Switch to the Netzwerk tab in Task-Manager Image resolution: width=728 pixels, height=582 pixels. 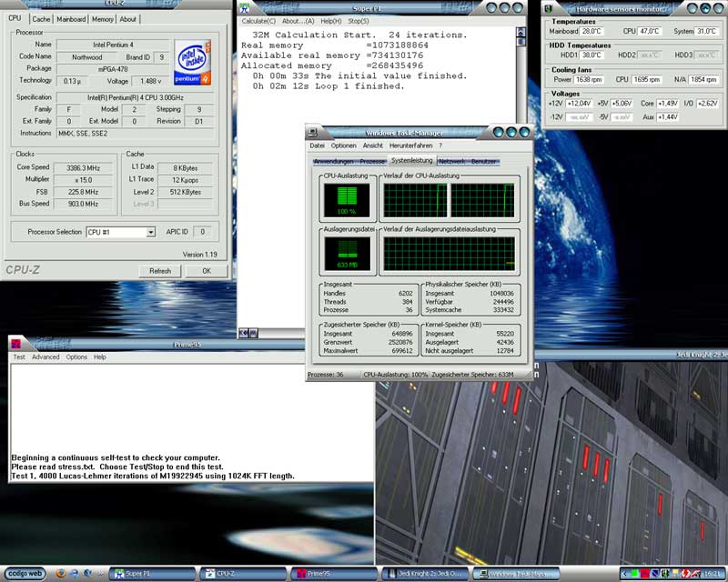click(452, 162)
